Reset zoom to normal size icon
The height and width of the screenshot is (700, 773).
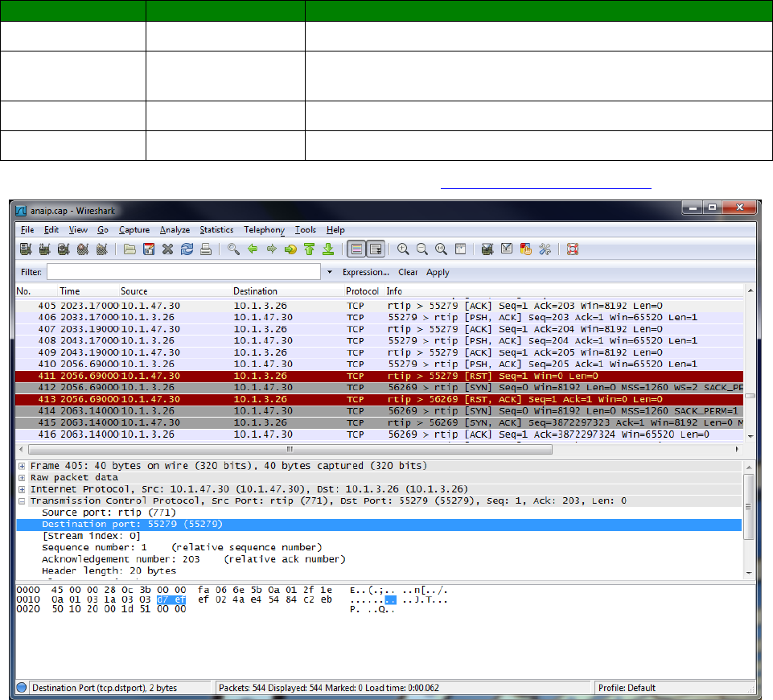(442, 249)
